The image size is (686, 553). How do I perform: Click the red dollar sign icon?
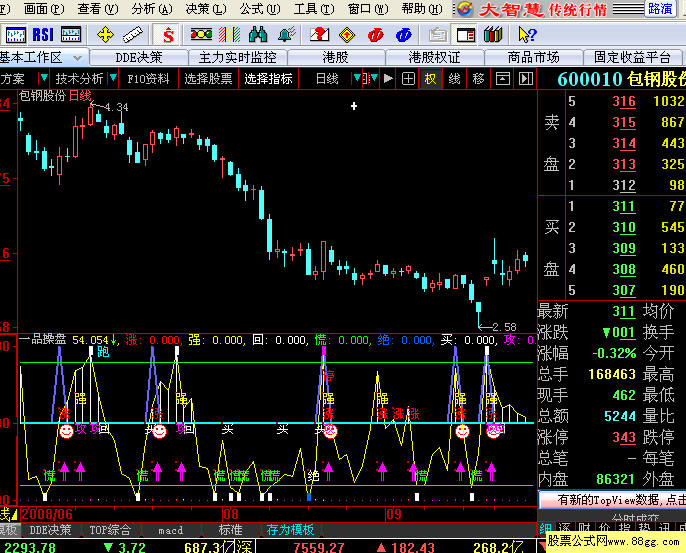(x=168, y=35)
